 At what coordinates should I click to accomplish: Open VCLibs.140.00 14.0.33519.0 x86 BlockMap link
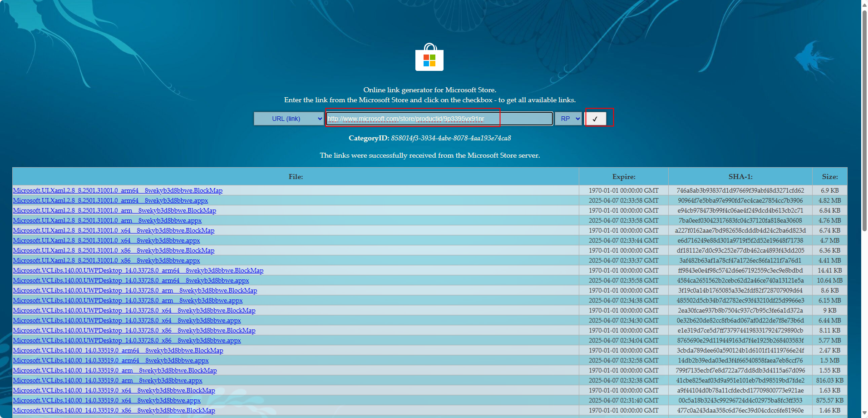(114, 410)
